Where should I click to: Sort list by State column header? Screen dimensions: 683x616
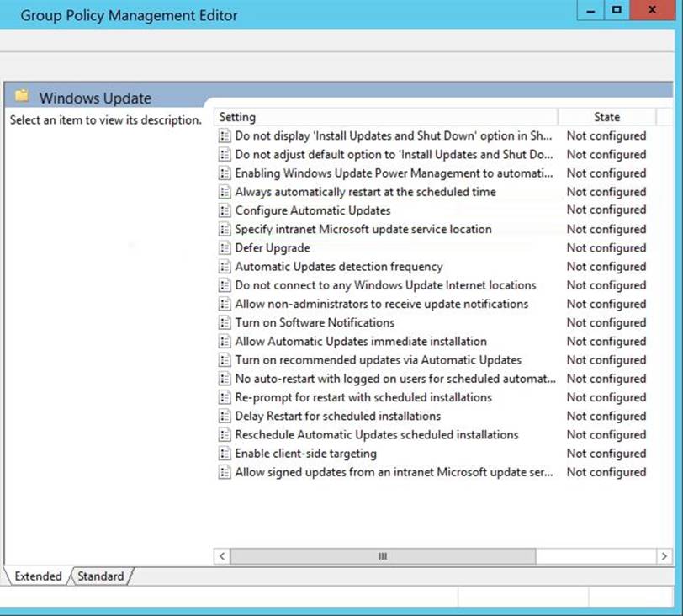pos(606,117)
